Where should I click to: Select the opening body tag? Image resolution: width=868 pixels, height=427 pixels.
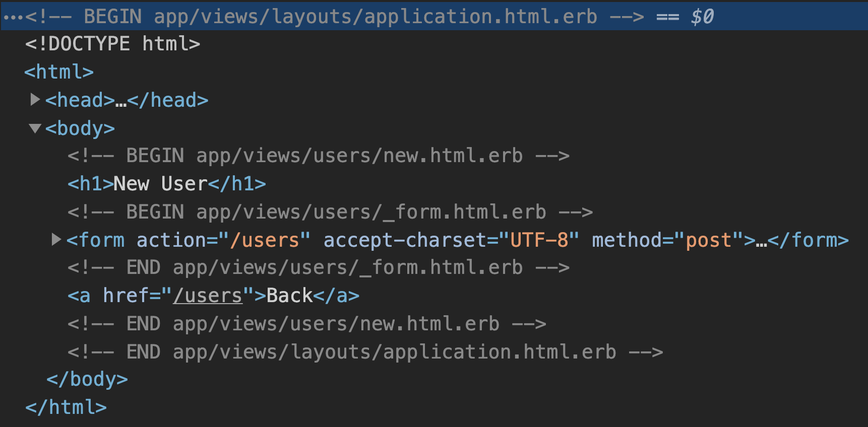[x=80, y=128]
